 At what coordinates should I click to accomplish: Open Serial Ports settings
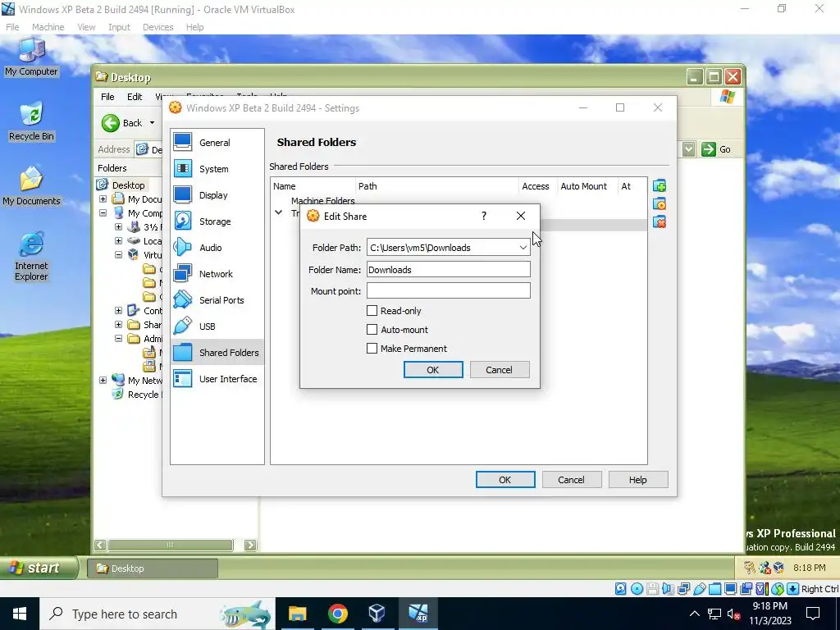217,300
